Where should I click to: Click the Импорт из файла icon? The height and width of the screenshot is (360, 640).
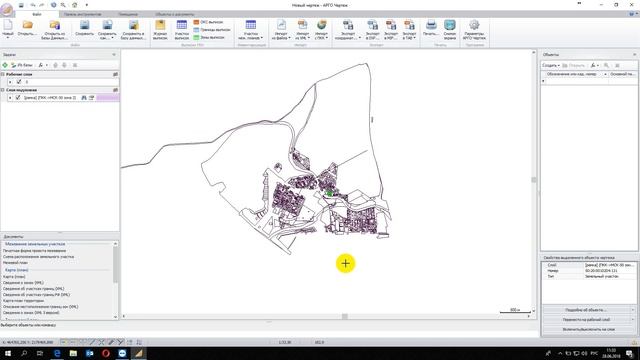click(x=281, y=26)
